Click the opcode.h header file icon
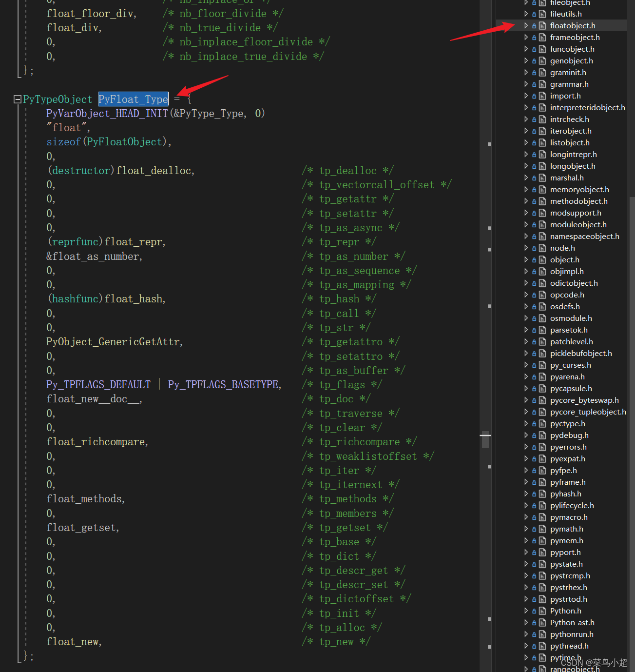635x672 pixels. [x=542, y=295]
